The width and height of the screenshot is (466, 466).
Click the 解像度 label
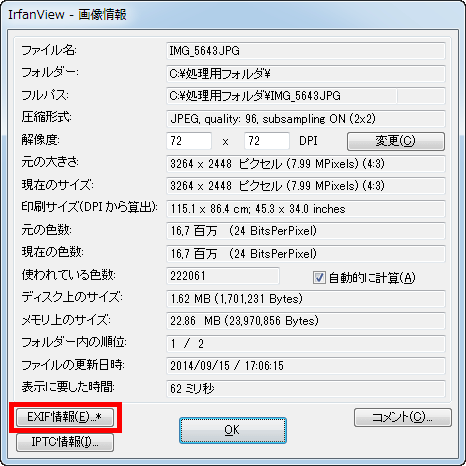(x=40, y=140)
